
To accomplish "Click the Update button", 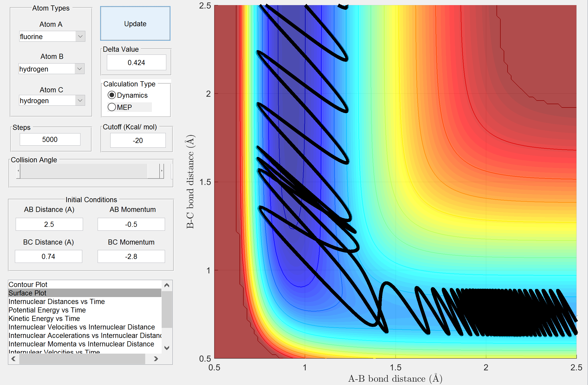I will [135, 24].
